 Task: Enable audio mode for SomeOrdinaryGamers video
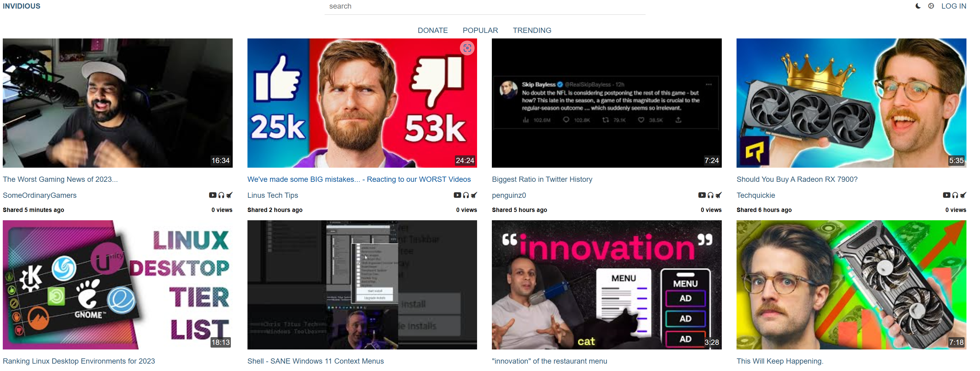[221, 195]
